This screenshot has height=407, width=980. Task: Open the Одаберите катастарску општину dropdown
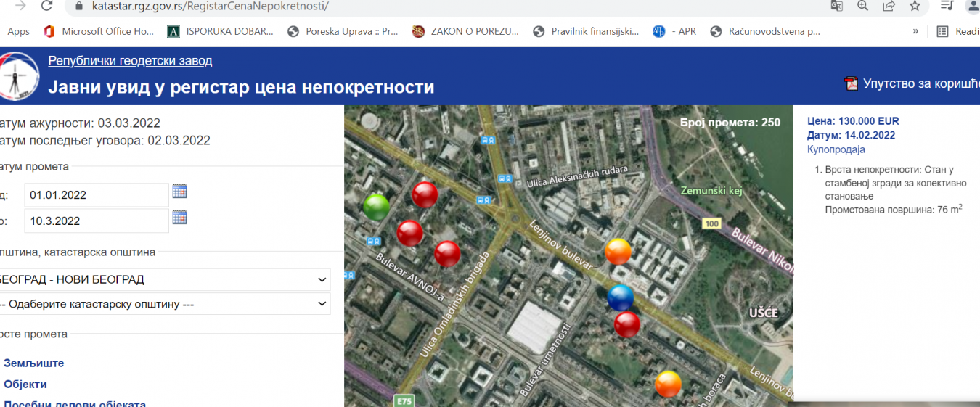[163, 304]
